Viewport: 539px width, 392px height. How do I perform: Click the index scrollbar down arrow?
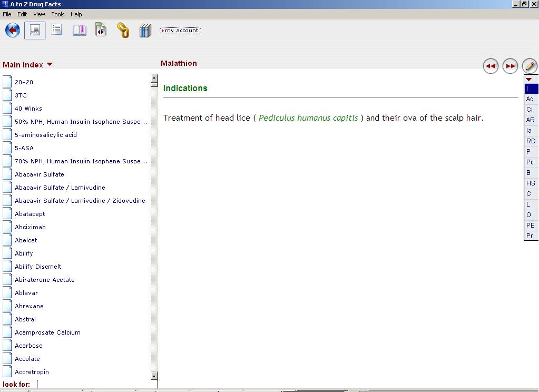point(154,376)
